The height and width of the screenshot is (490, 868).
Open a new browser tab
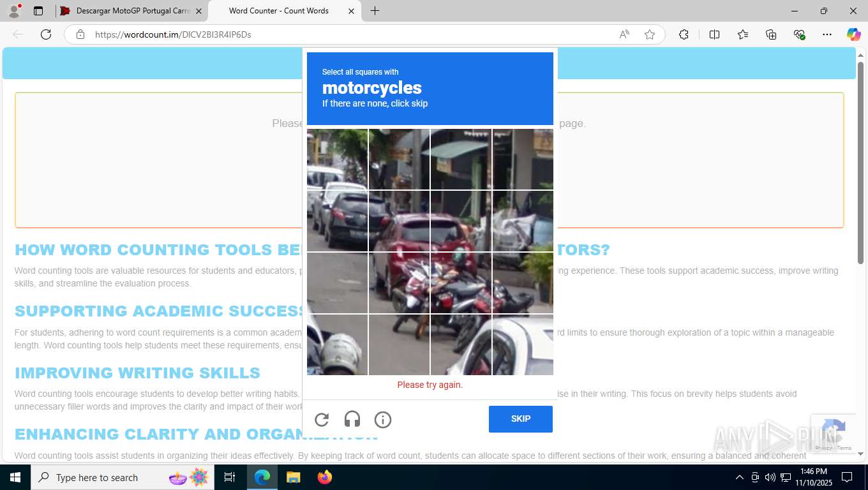click(375, 11)
